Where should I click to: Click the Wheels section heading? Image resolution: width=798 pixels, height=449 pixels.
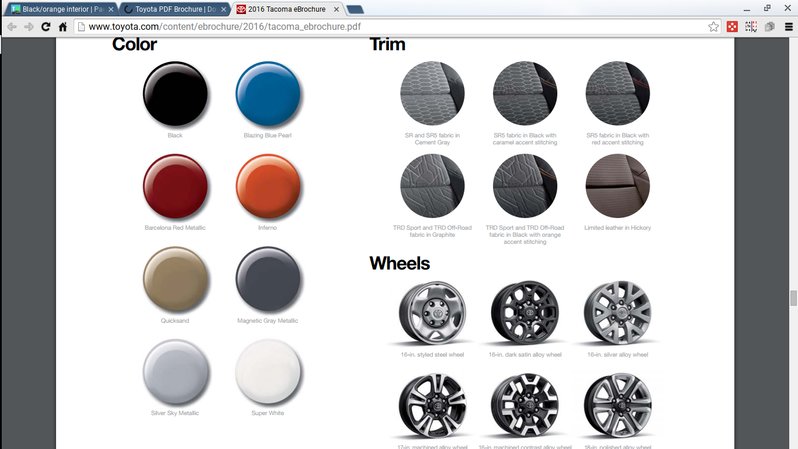pyautogui.click(x=400, y=263)
